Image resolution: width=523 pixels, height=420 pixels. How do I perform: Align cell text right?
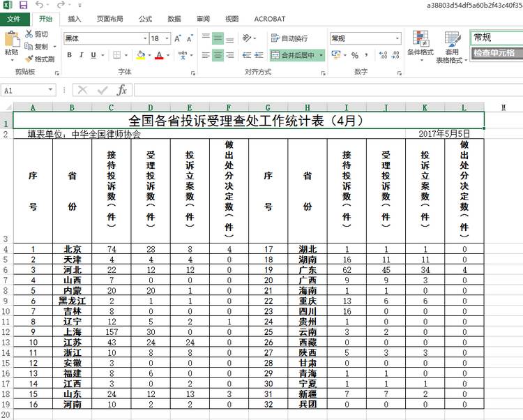click(x=230, y=55)
